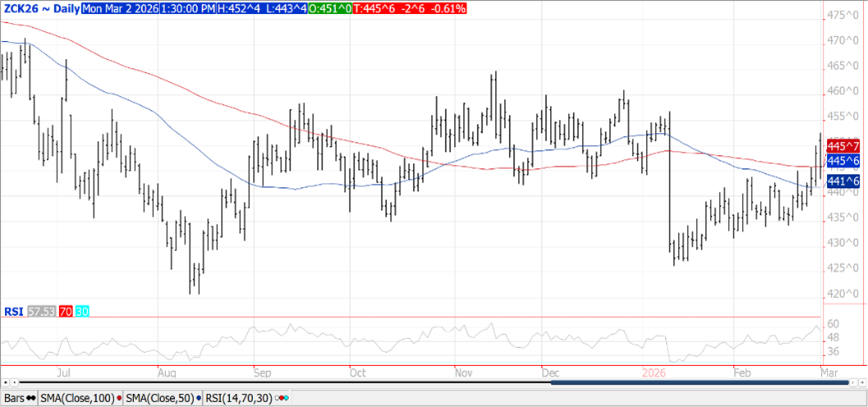Screen dimensions: 868x407
Task: Click the second small scroll button at left
Action: (14, 382)
